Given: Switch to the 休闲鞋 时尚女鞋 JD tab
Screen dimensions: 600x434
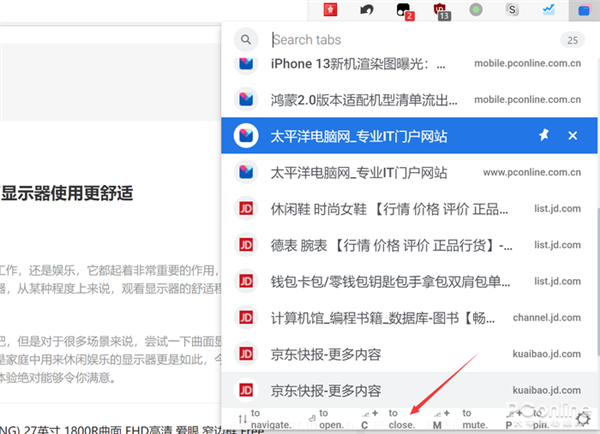Looking at the screenshot, I should pyautogui.click(x=409, y=209).
